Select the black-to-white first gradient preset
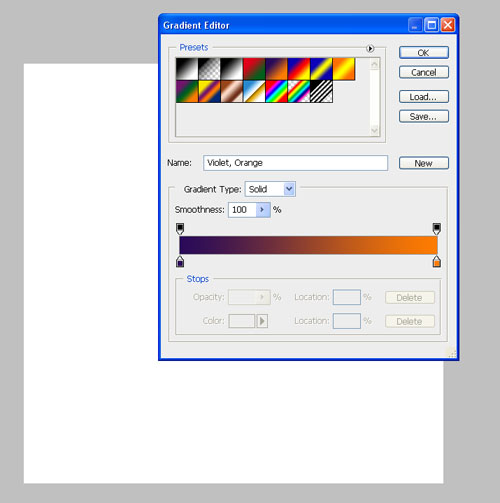Screen dimensions: 500x503 point(187,69)
